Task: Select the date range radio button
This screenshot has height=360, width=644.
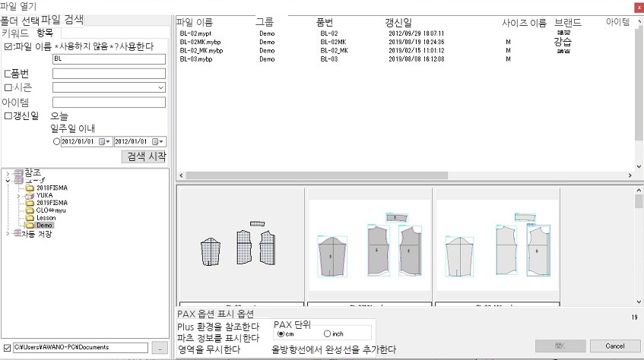Action: coord(57,141)
